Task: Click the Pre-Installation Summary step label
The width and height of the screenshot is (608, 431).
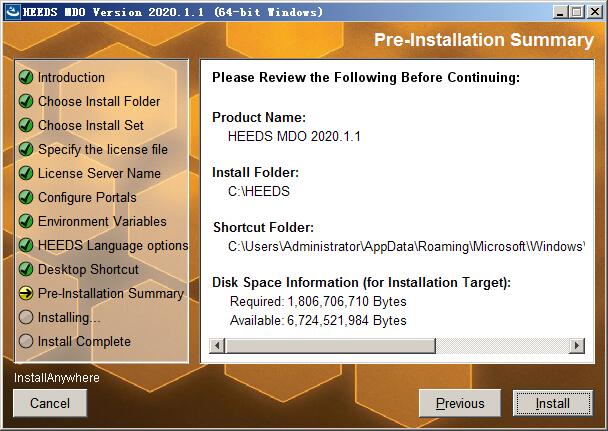Action: [x=111, y=293]
